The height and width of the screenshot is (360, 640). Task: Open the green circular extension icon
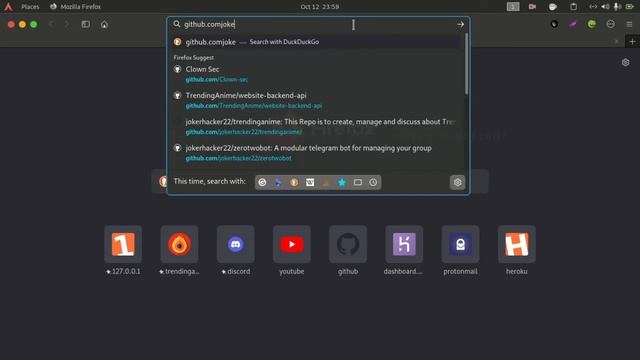coord(592,24)
